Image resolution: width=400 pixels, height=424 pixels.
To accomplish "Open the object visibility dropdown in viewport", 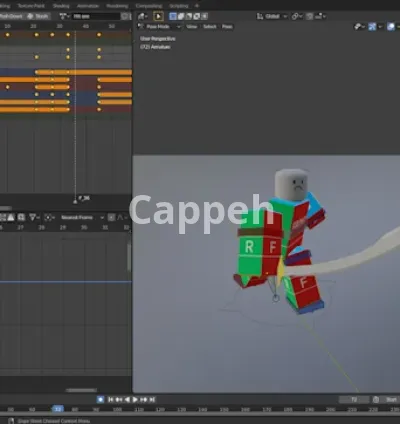I will (x=359, y=26).
